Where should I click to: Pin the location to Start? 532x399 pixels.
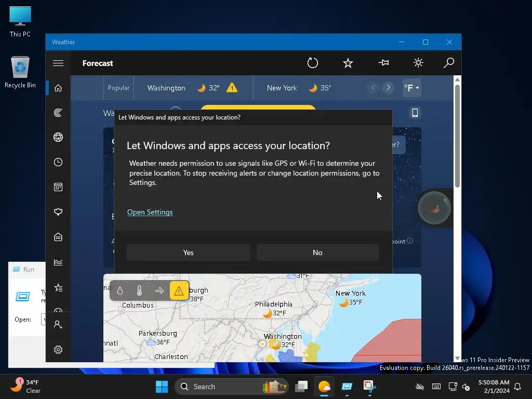click(383, 62)
